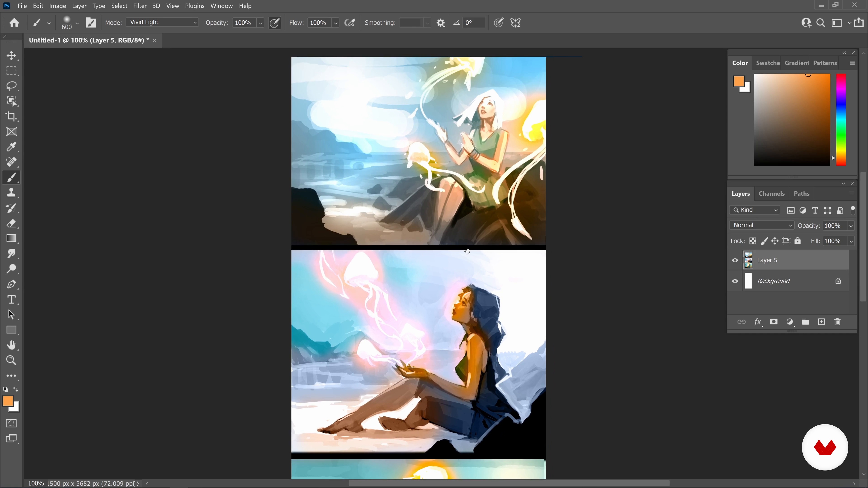Click the foreground color swatch in toolbar
The height and width of the screenshot is (488, 868).
(7, 401)
